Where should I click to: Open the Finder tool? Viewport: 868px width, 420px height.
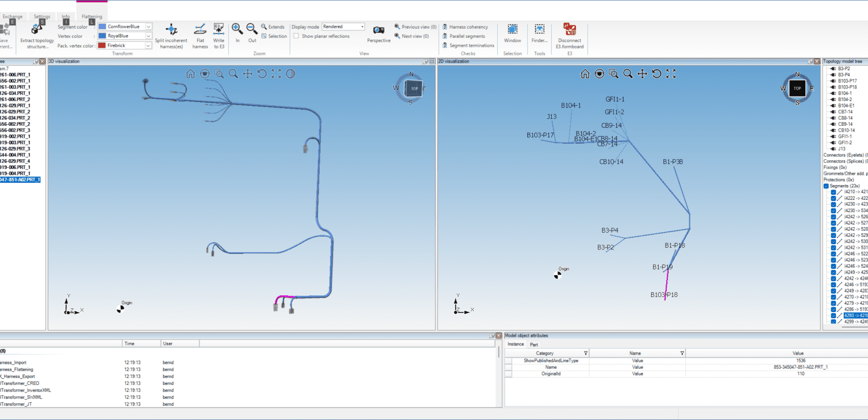(539, 29)
